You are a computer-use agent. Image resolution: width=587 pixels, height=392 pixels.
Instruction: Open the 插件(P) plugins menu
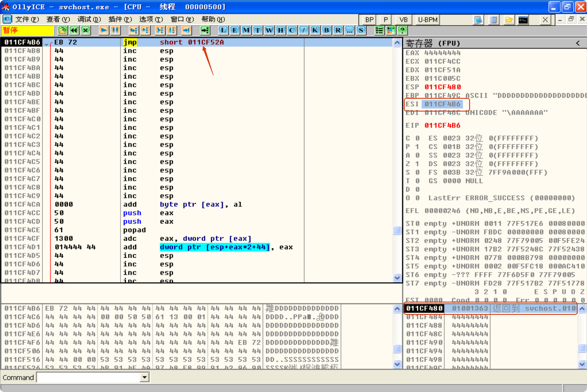point(120,19)
